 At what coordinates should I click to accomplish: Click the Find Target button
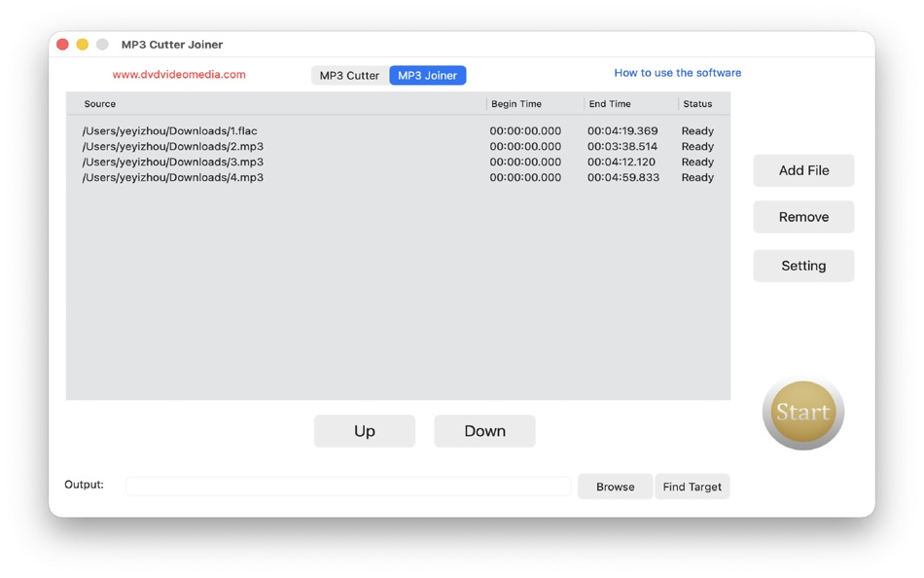(692, 487)
